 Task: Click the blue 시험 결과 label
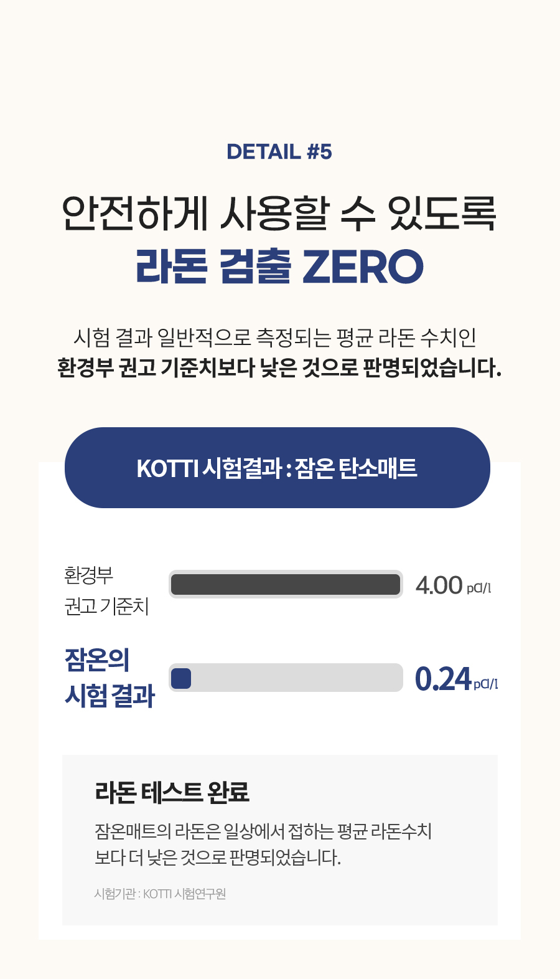point(110,696)
